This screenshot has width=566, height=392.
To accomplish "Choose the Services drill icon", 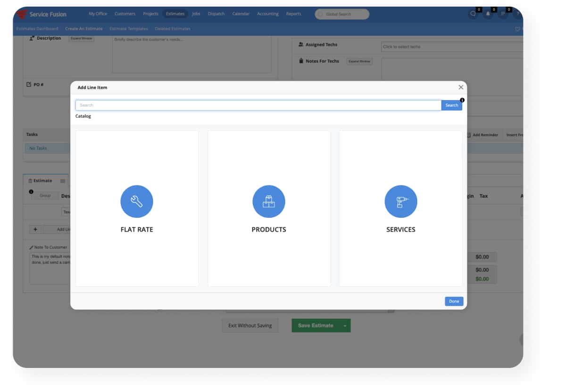I will tap(400, 201).
